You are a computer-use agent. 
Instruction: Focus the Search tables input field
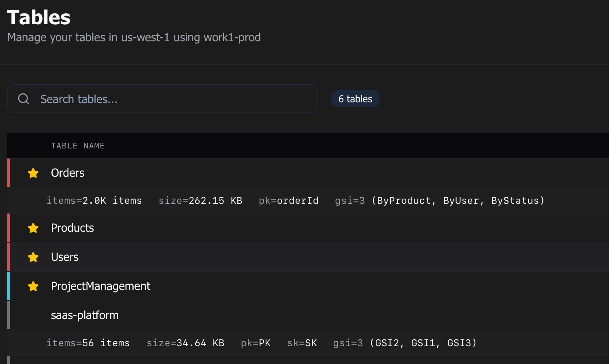coord(163,99)
